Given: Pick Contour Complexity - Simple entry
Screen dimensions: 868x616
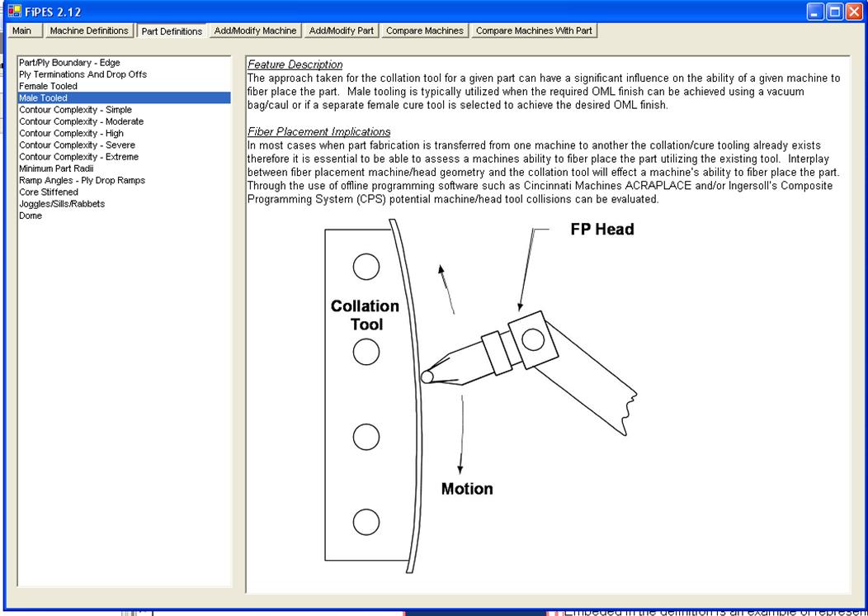Looking at the screenshot, I should point(75,110).
